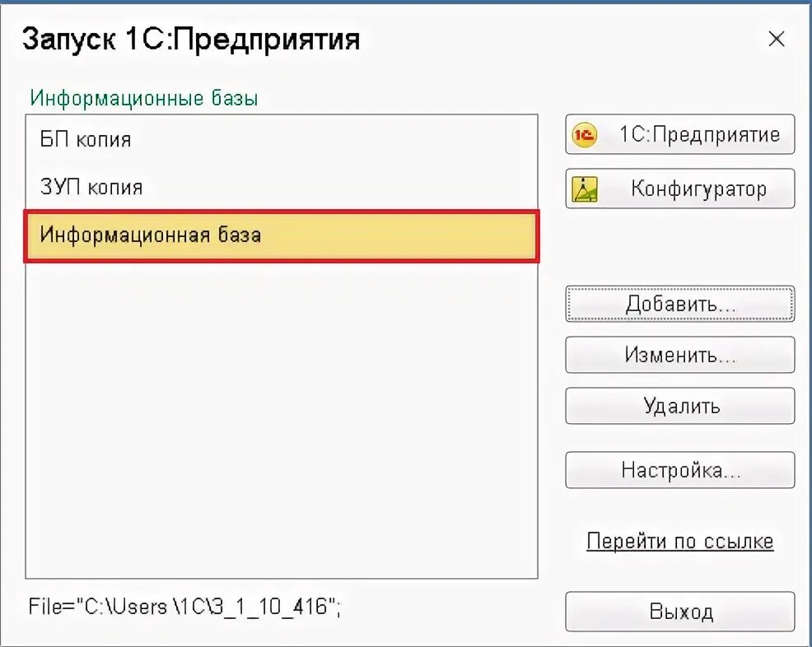Click the Добавить... button
812x647 pixels.
point(680,304)
